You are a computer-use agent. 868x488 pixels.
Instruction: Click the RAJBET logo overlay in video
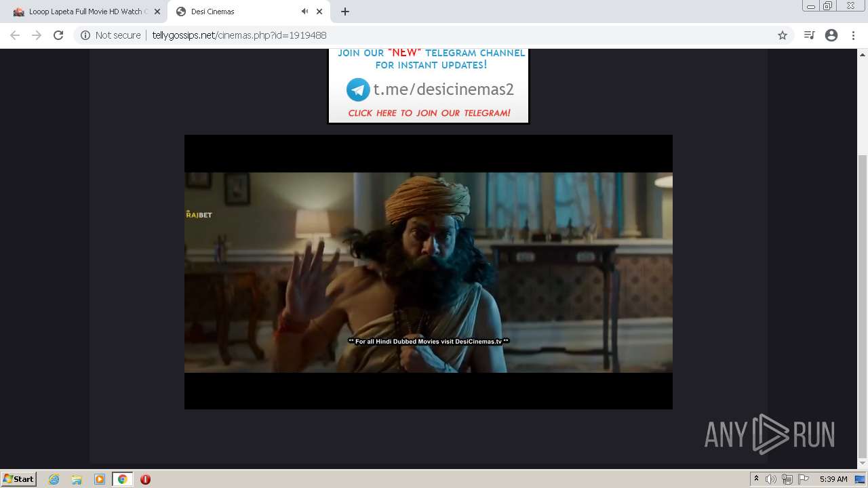(199, 215)
